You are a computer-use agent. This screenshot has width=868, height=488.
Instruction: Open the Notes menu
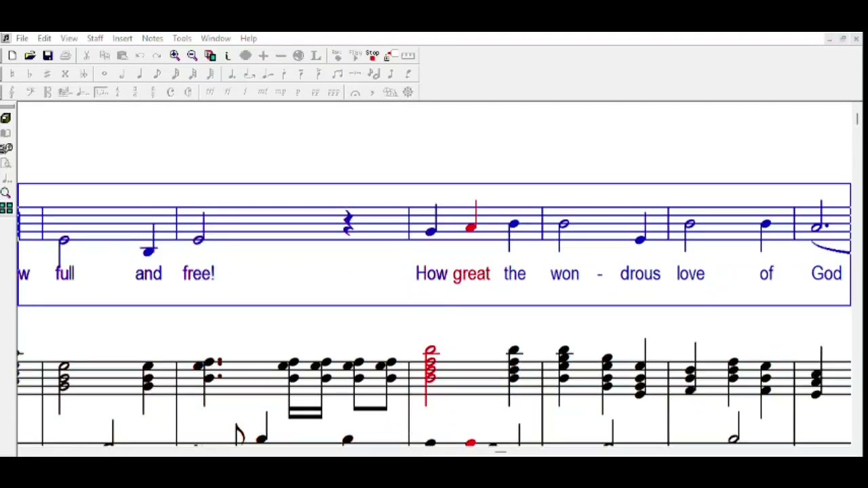click(152, 39)
